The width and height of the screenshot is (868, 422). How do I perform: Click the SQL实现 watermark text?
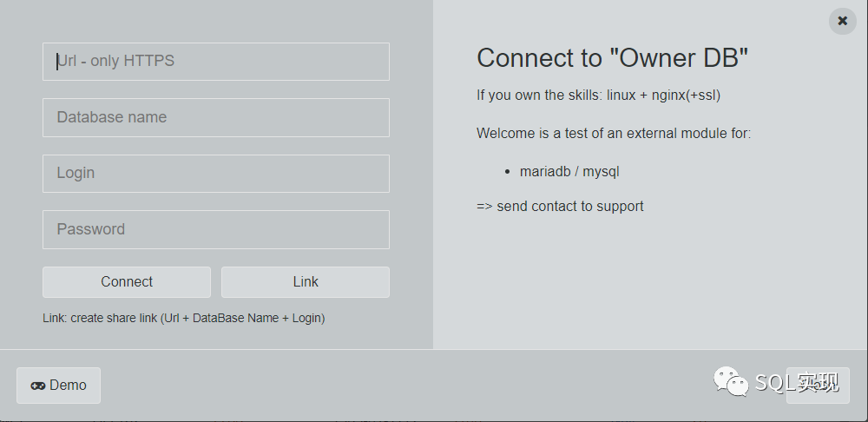[796, 382]
